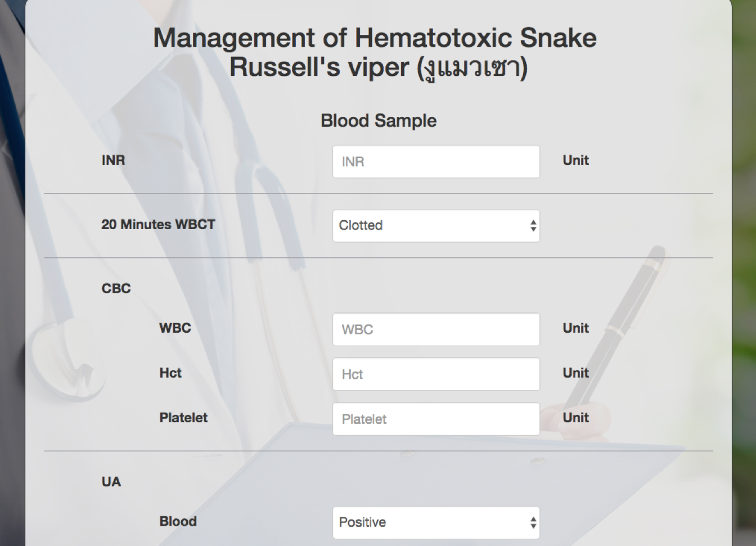
Task: Click the INR field label
Action: tap(113, 160)
